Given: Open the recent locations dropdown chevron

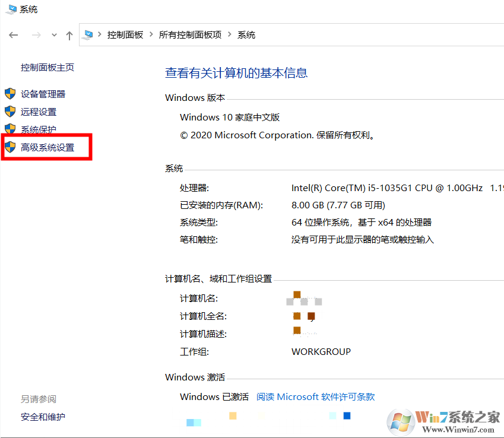Looking at the screenshot, I should point(53,34).
